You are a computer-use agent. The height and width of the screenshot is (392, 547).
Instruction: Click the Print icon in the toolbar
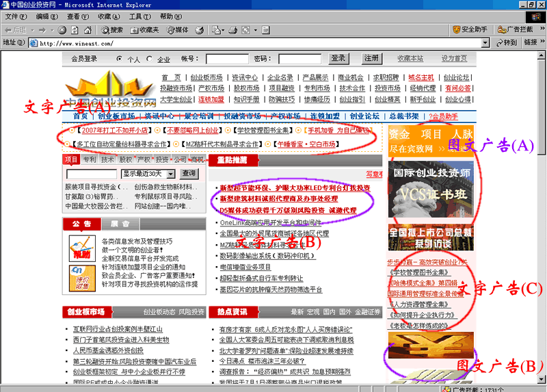233,30
